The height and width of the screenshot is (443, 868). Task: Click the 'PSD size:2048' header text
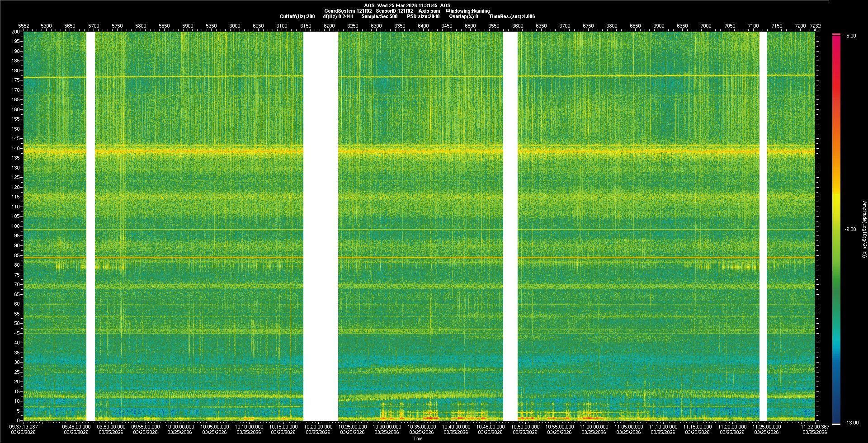tap(423, 16)
